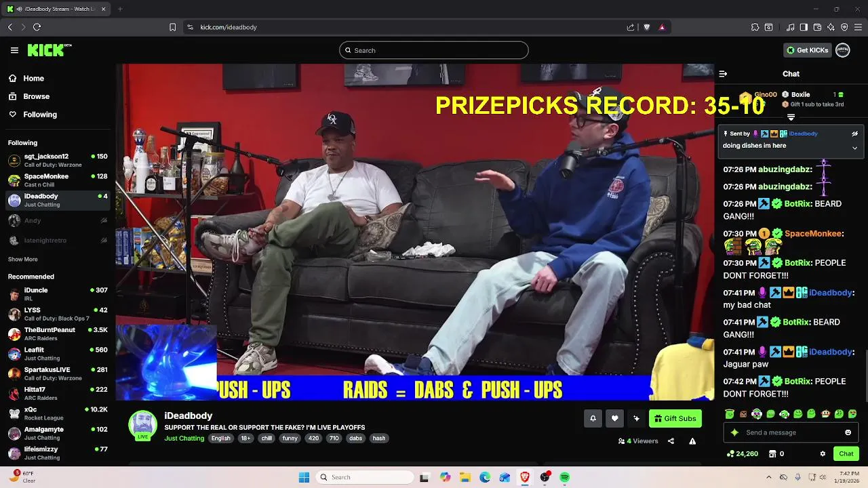Open sgt_jackson12 followed channel
Viewport: 868px width, 488px height.
click(58, 160)
